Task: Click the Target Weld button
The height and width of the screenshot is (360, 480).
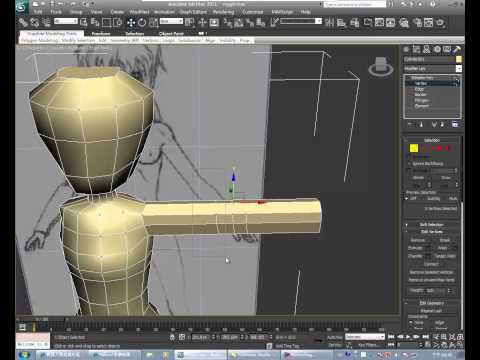Action: coord(445,256)
